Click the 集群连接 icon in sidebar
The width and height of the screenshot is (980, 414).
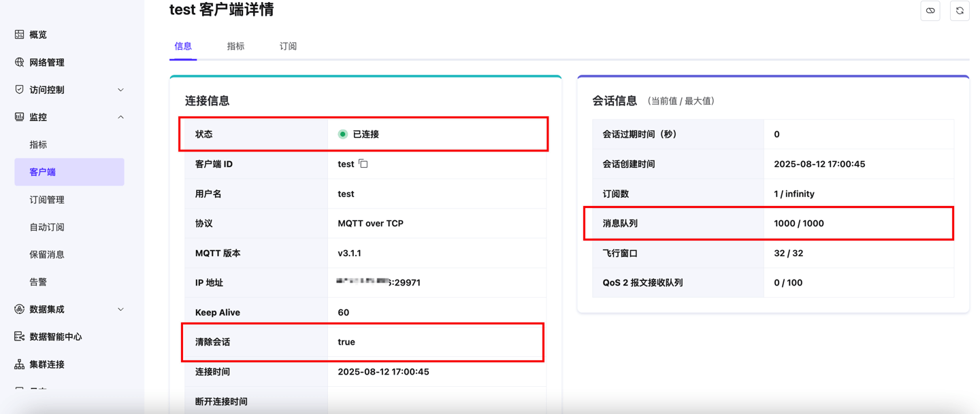click(x=19, y=364)
